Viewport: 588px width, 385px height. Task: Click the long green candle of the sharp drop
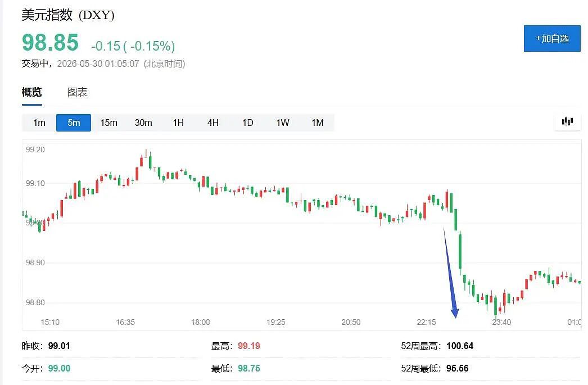click(460, 251)
